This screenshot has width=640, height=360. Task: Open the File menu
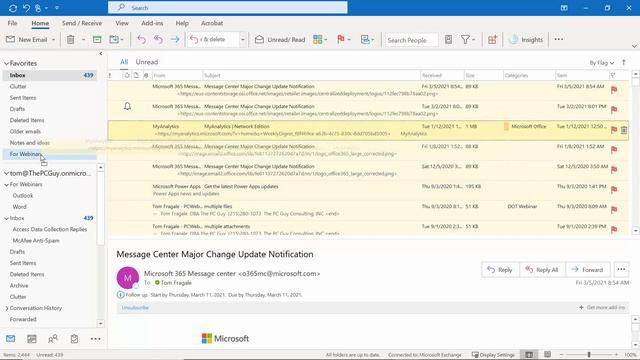click(12, 23)
